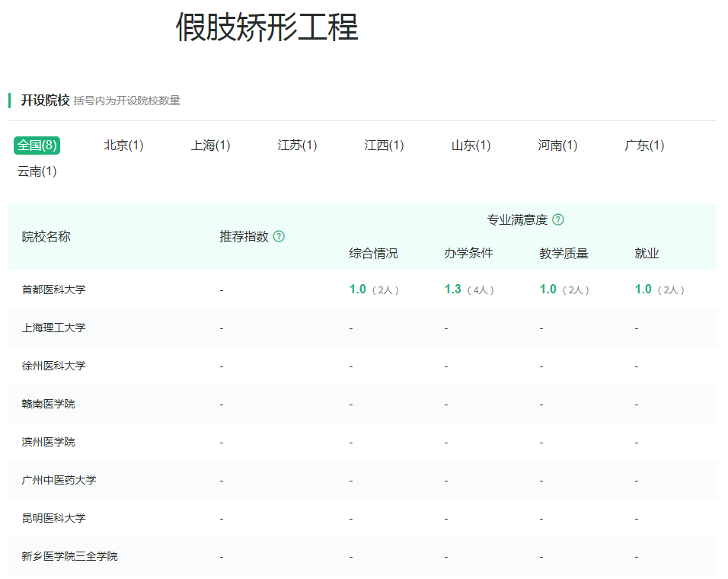This screenshot has height=579, width=728.
Task: Click the 括号内为开设院校数量 note
Action: point(126,101)
